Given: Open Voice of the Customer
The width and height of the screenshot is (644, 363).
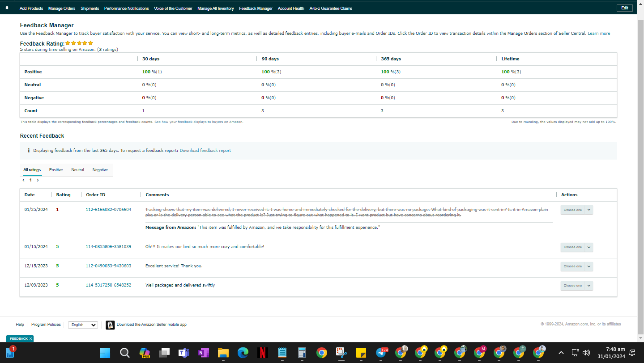Looking at the screenshot, I should tap(173, 8).
